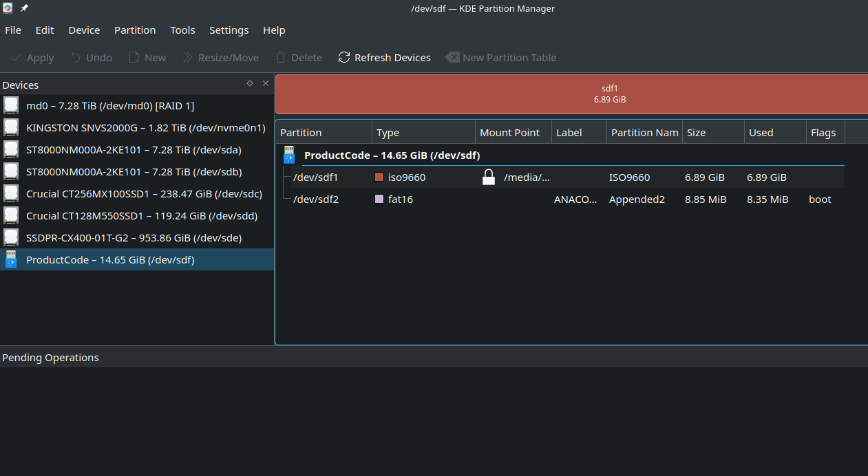Click the Devices panel title
This screenshot has height=476, width=868.
pyautogui.click(x=21, y=85)
